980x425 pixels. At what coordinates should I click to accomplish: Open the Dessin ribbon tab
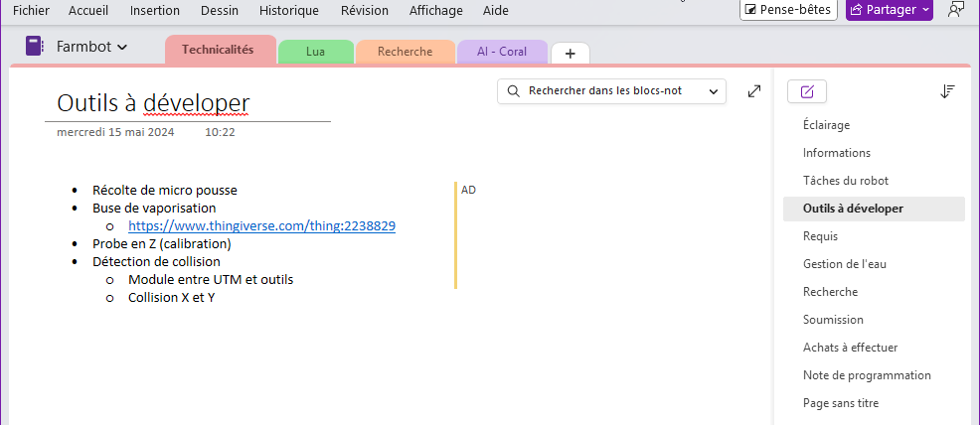220,11
